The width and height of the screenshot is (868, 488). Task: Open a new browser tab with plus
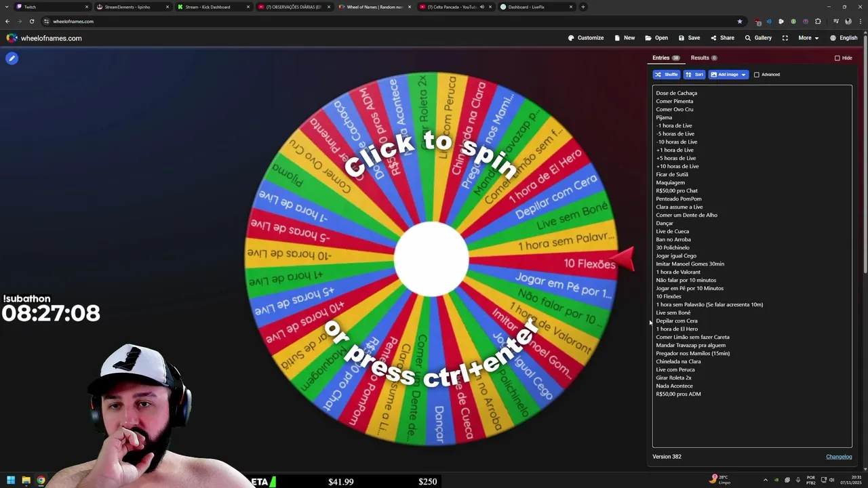click(x=583, y=7)
